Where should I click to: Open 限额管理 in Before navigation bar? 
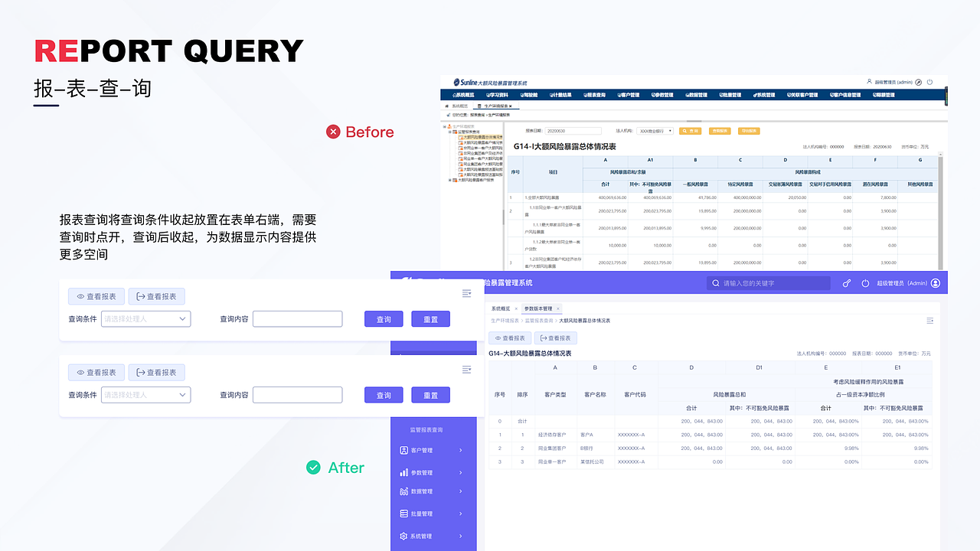(884, 95)
